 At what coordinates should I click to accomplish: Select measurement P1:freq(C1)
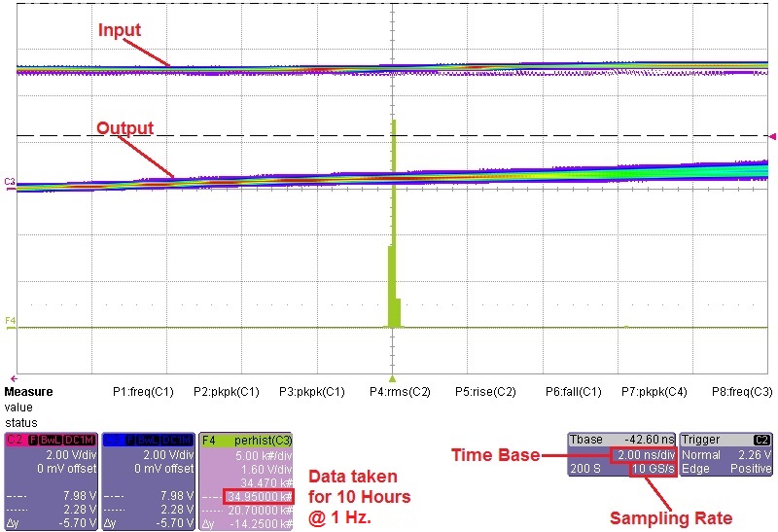[143, 392]
